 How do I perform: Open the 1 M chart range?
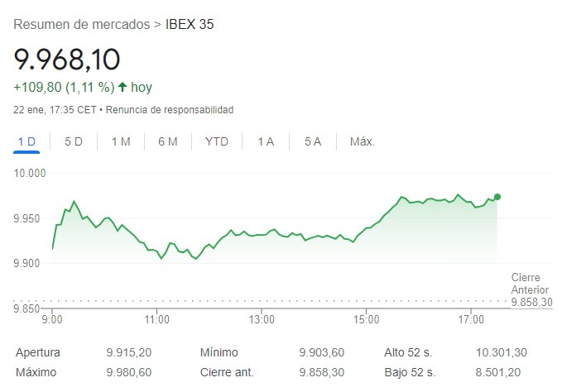click(x=121, y=141)
